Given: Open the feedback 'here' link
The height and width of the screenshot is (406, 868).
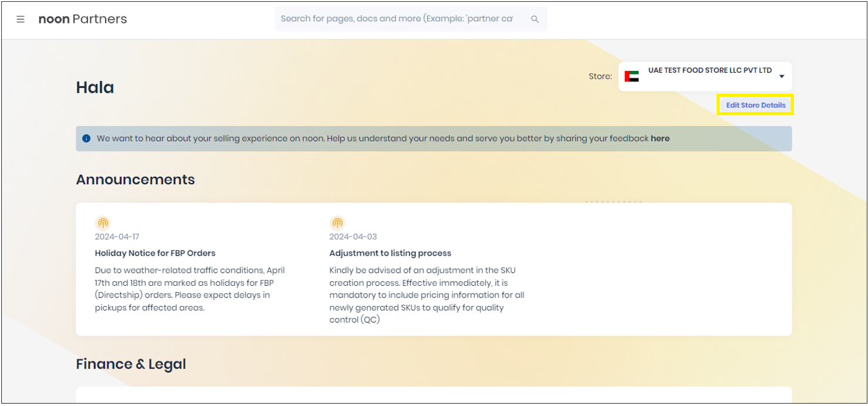Looking at the screenshot, I should (660, 138).
